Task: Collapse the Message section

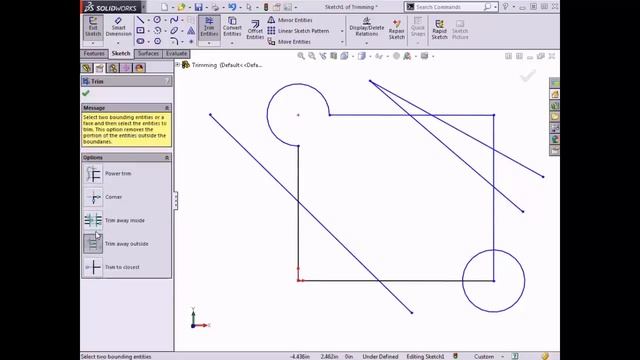Action: click(167, 108)
